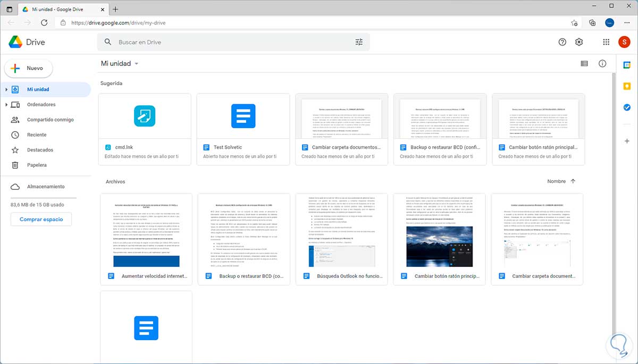Image resolution: width=638 pixels, height=364 pixels.
Task: Expand Ordenadores tree in sidebar
Action: (x=6, y=105)
